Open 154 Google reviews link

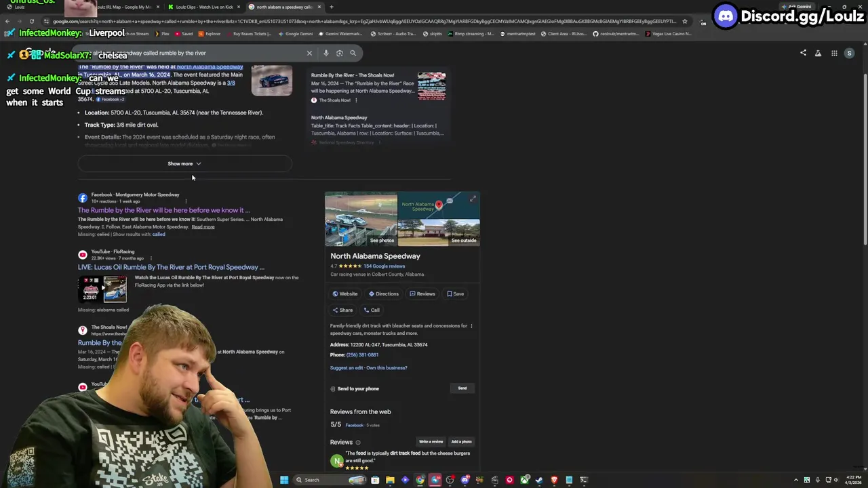384,266
